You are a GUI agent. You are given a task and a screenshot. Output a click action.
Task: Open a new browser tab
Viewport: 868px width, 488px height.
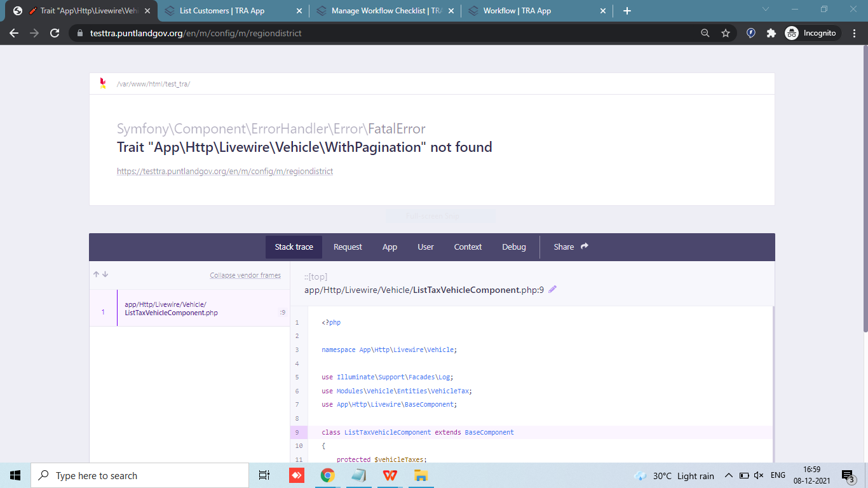click(627, 11)
